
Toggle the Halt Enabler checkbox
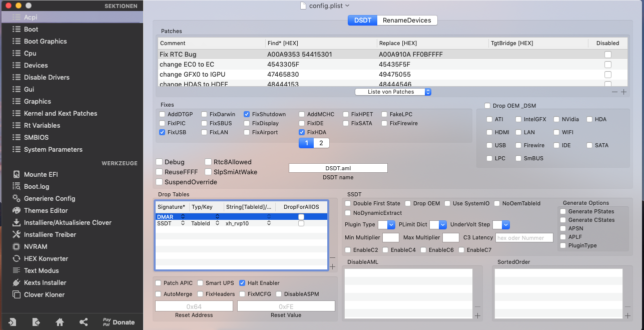coord(243,283)
